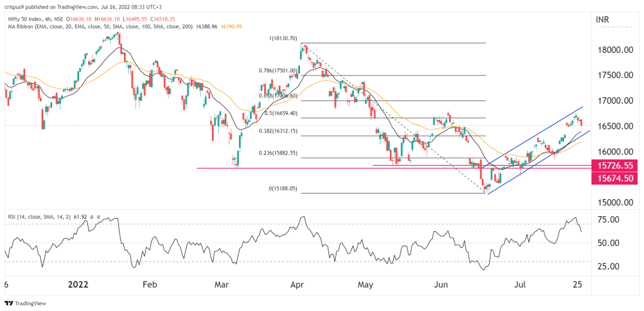
Task: Click the Feb label on time axis
Action: coord(151,284)
